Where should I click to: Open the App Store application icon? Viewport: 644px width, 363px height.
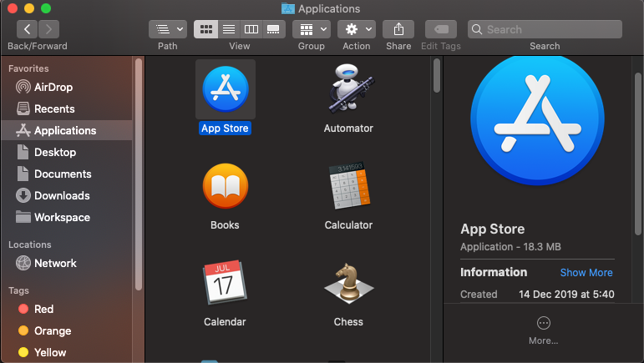coord(225,89)
